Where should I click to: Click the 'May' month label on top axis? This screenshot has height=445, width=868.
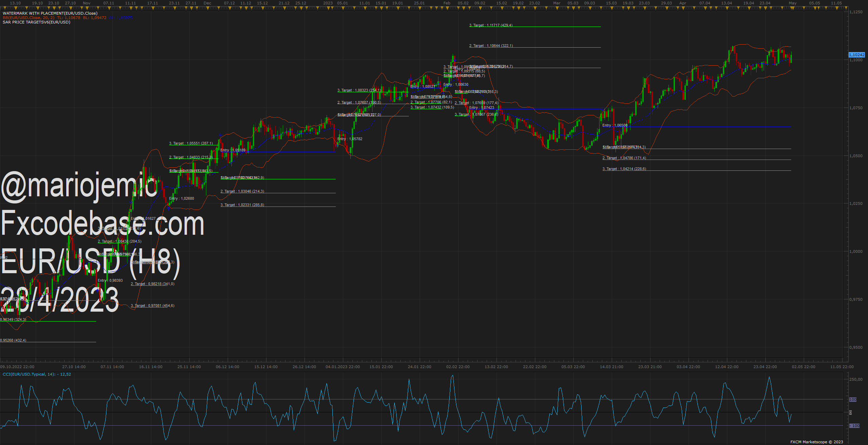pos(793,3)
